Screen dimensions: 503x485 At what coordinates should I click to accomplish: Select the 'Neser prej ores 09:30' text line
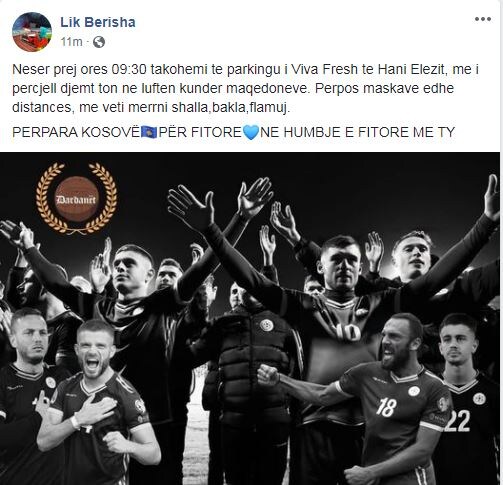(x=245, y=70)
